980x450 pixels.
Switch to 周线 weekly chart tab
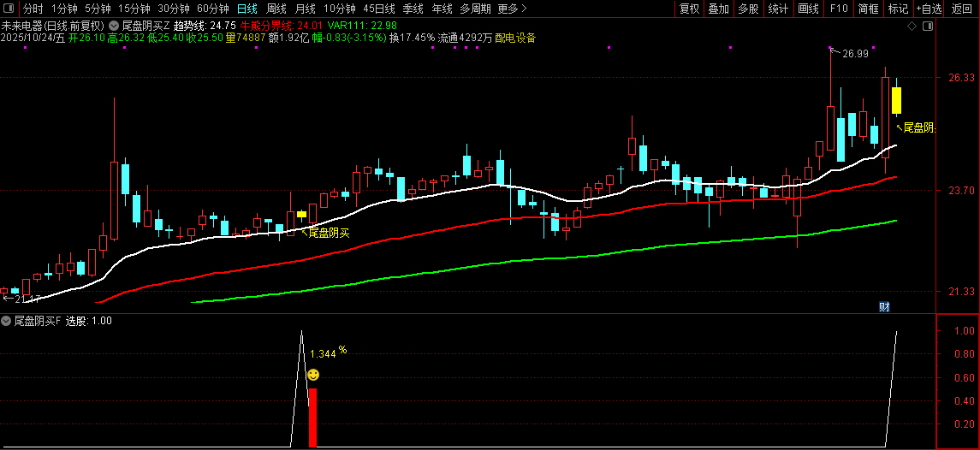(276, 9)
